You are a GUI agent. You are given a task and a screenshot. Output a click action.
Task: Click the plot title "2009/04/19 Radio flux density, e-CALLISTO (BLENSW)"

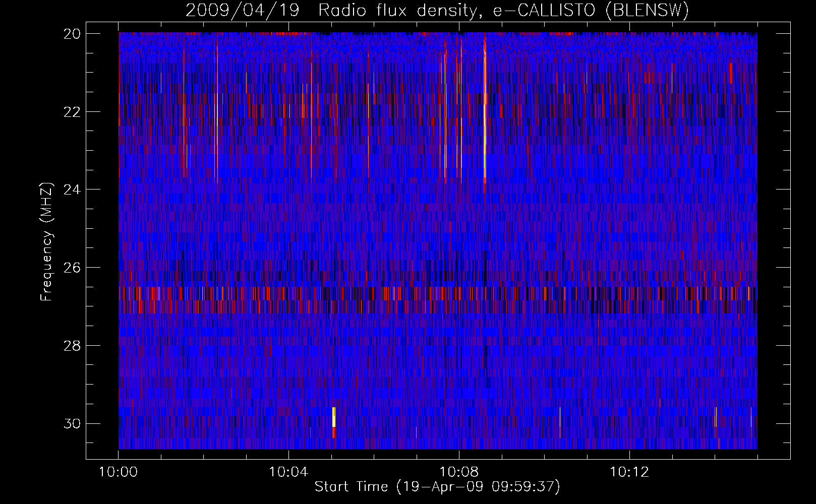(x=437, y=10)
